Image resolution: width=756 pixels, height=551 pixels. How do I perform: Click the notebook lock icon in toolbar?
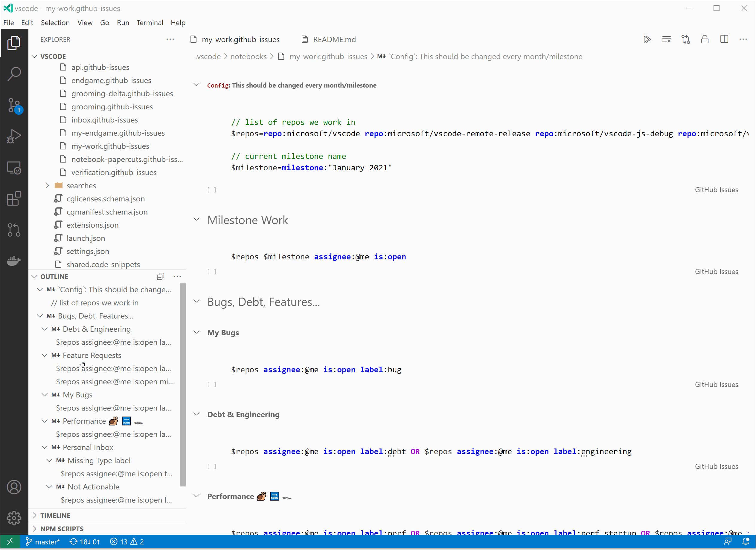pos(704,39)
